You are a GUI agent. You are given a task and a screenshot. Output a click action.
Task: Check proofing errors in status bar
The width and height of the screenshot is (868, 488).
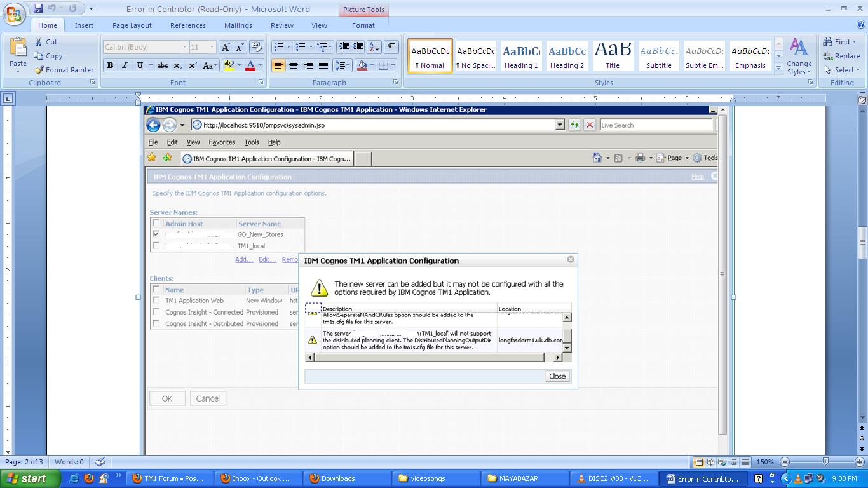[x=100, y=462]
